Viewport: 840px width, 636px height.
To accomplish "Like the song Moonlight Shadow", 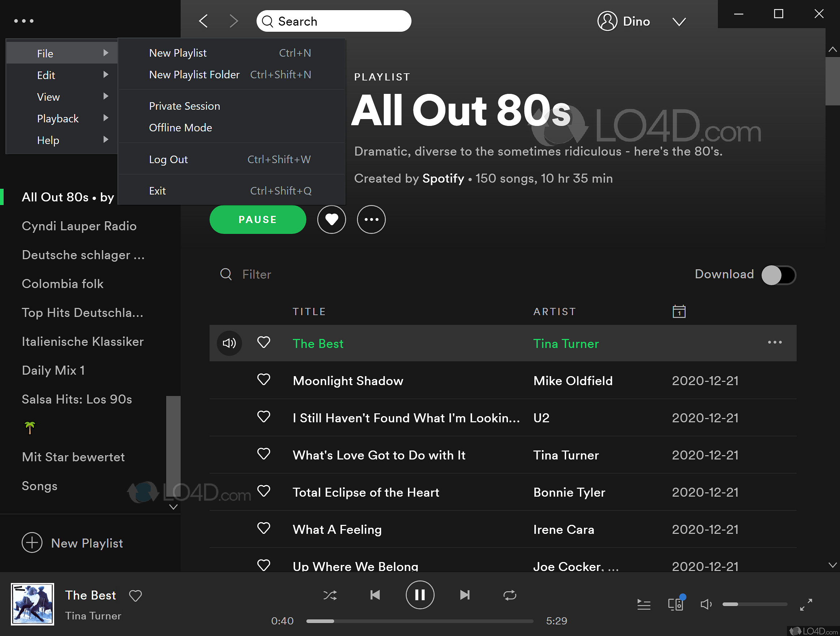I will (x=263, y=379).
